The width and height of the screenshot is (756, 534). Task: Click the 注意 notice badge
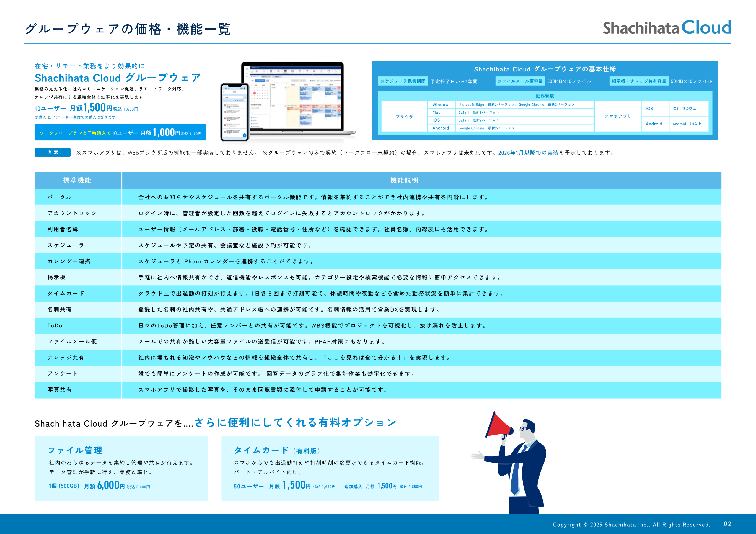[52, 152]
